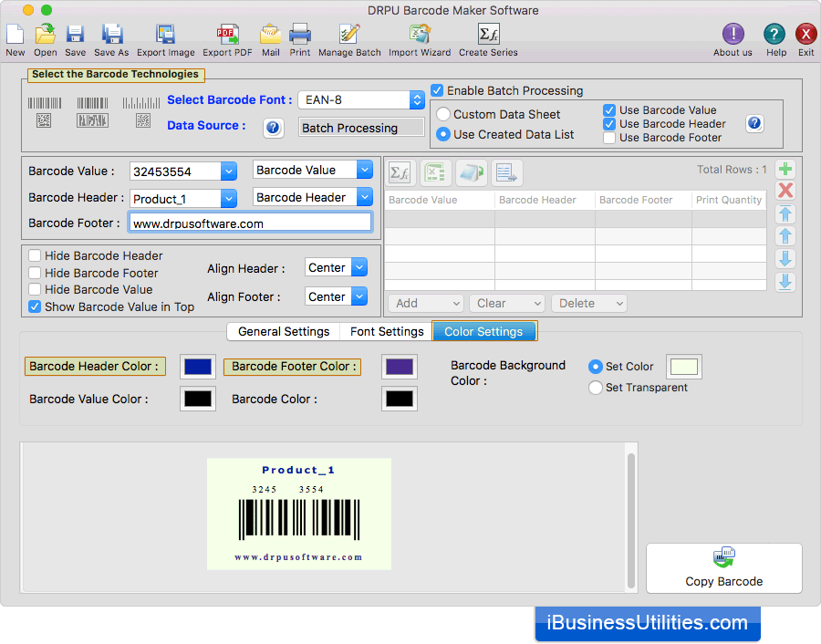Viewport: 821px width, 644px height.
Task: Switch to General Settings tab
Action: pyautogui.click(x=284, y=331)
